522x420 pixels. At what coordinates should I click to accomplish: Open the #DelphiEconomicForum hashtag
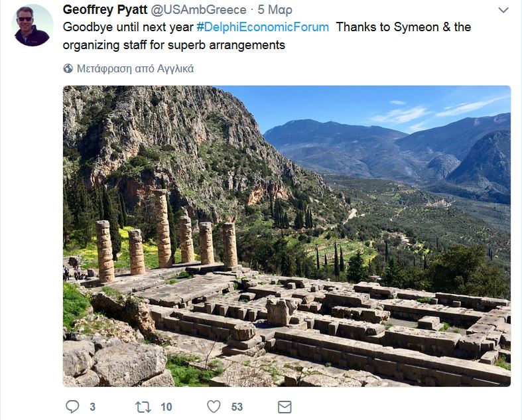263,27
